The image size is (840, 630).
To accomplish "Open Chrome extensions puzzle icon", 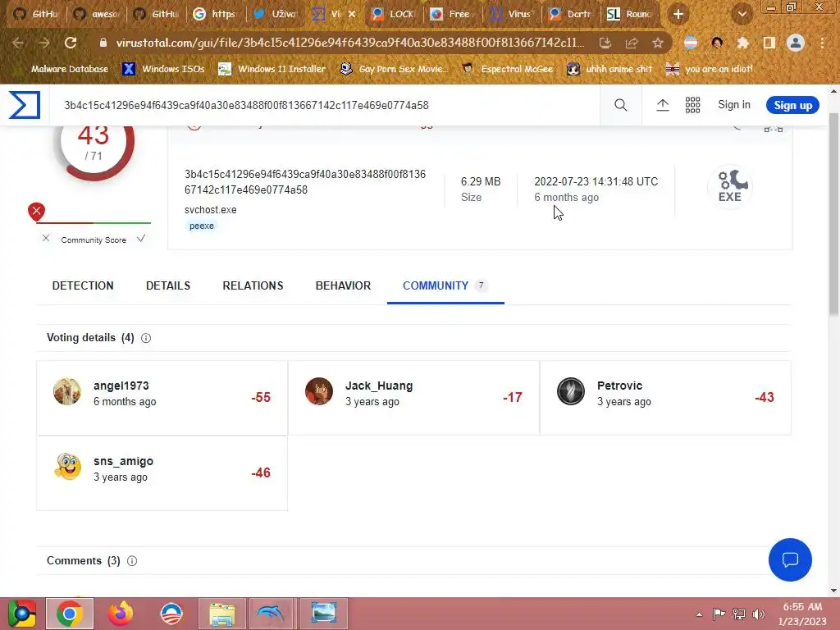I will 742,43.
